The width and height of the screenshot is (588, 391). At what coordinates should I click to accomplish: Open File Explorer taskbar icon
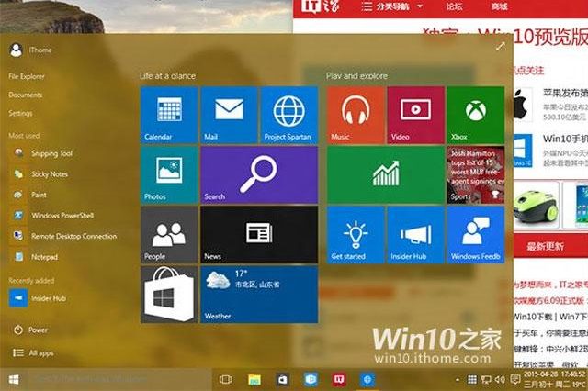pos(254,380)
